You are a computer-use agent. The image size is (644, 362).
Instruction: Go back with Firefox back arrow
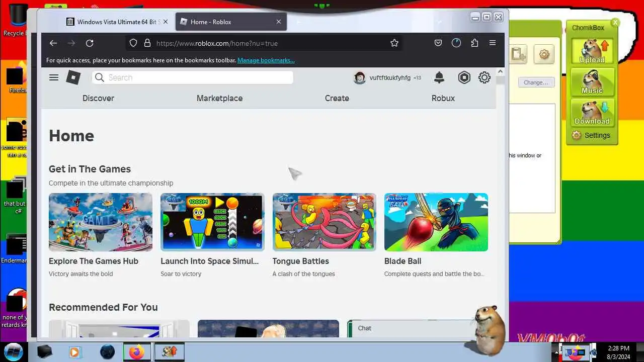53,43
